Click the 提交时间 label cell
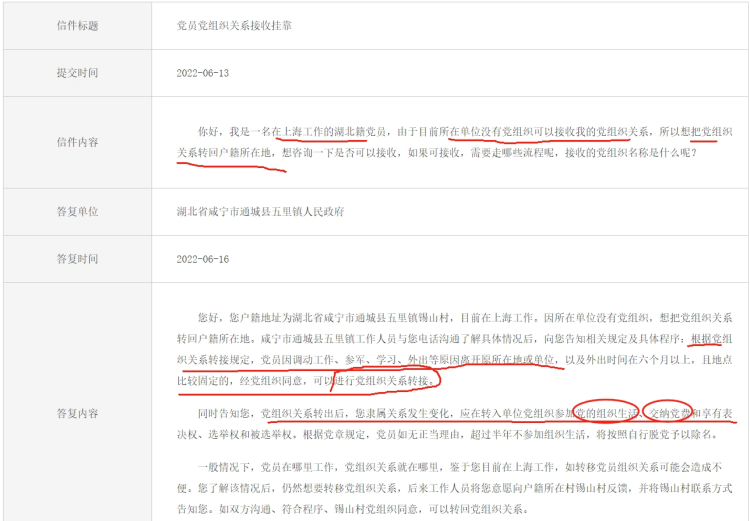This screenshot has height=521, width=750. pos(77,73)
